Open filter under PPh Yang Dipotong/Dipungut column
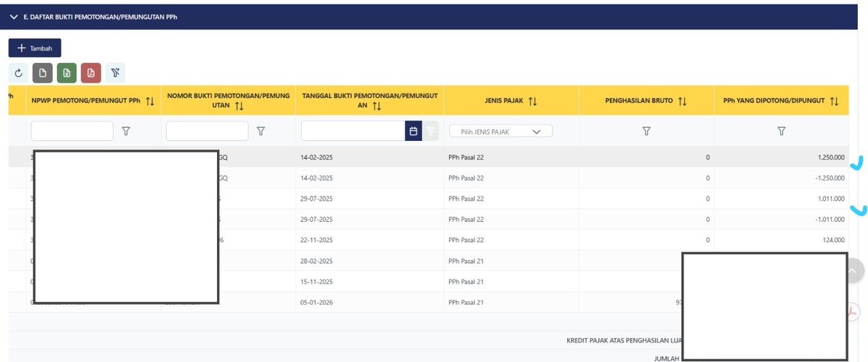The height and width of the screenshot is (362, 868). [x=781, y=131]
